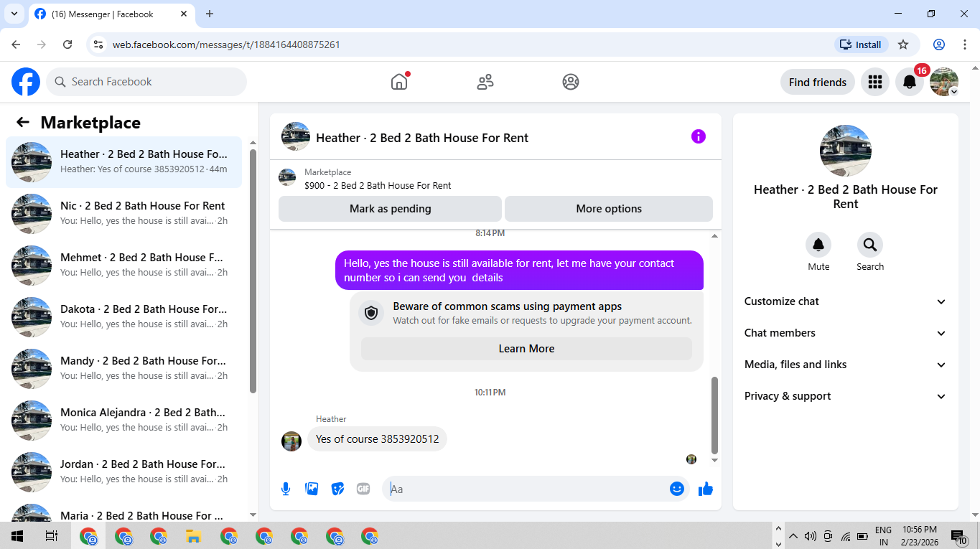This screenshot has height=549, width=980.
Task: Click the house thumbnail in right panel
Action: [846, 151]
